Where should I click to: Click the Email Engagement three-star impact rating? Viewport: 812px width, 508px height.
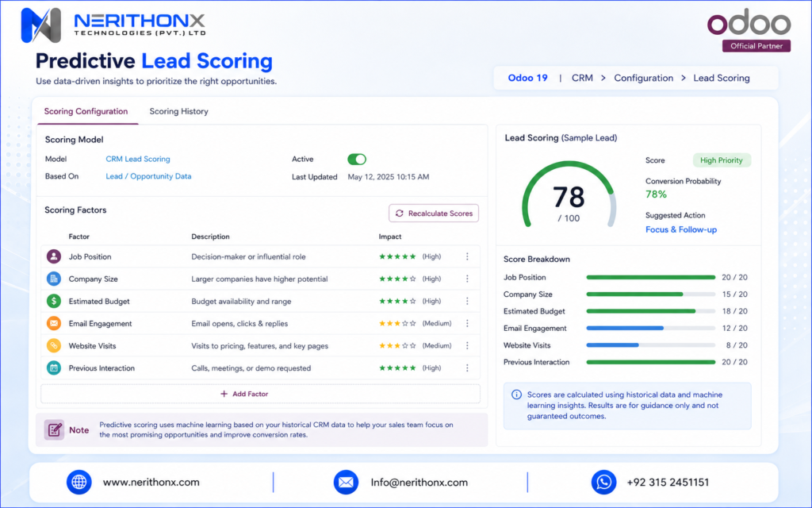click(x=397, y=324)
